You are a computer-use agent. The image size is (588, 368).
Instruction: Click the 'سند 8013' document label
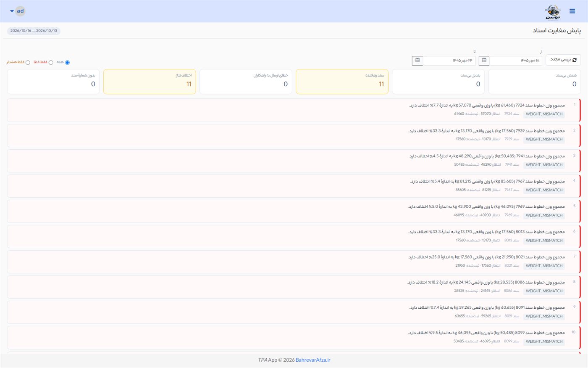tap(512, 240)
